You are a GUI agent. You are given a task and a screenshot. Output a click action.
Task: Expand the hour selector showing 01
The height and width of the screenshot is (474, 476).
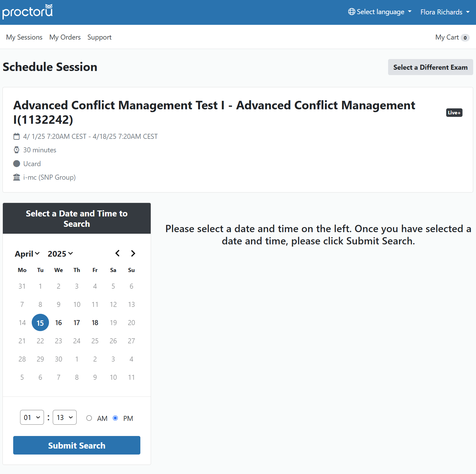[32, 417]
